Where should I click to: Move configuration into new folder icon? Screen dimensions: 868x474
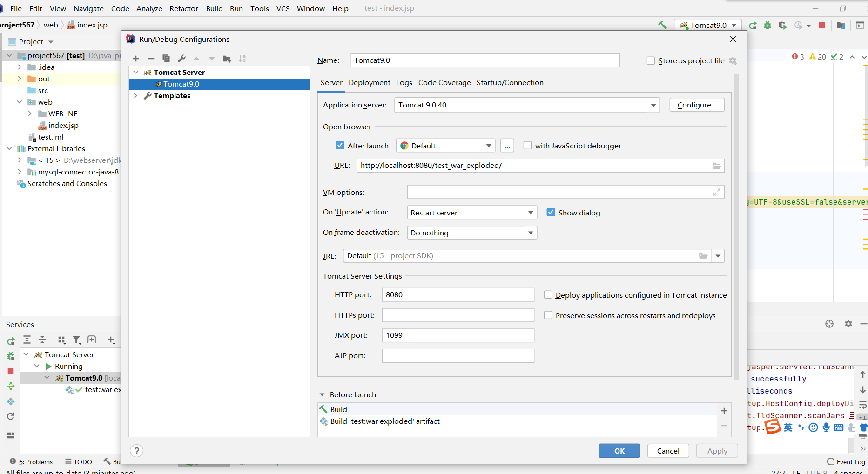click(x=227, y=59)
